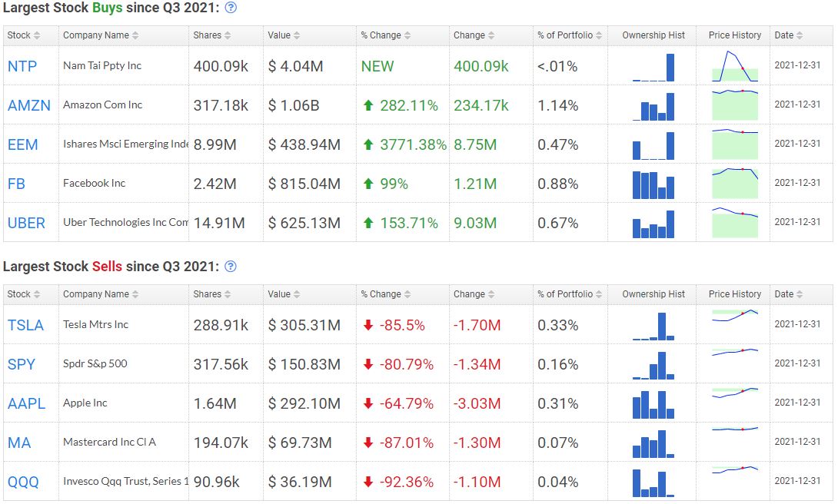838x504 pixels.
Task: Select the Apple Inc company name
Action: tap(85, 403)
